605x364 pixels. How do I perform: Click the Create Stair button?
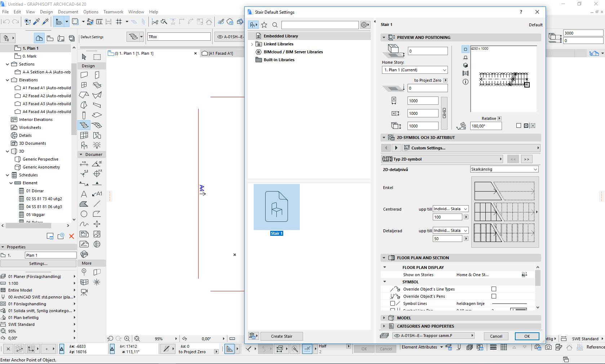[x=282, y=336]
